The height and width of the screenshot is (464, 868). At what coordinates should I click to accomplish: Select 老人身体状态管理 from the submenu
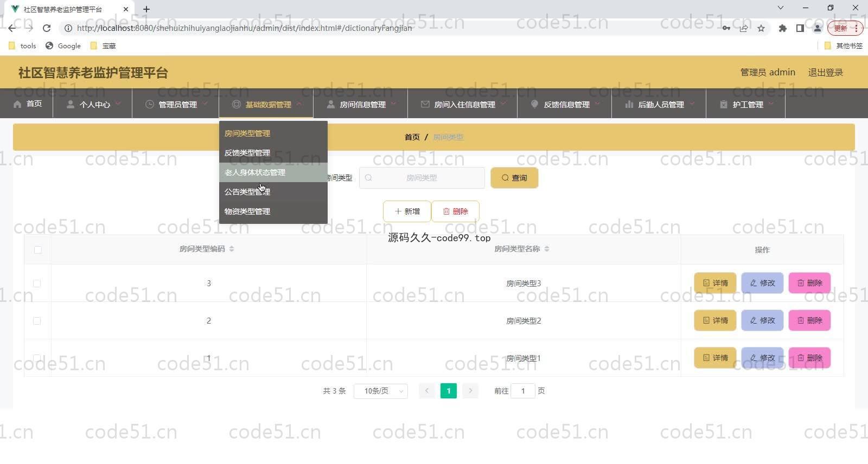(273, 172)
